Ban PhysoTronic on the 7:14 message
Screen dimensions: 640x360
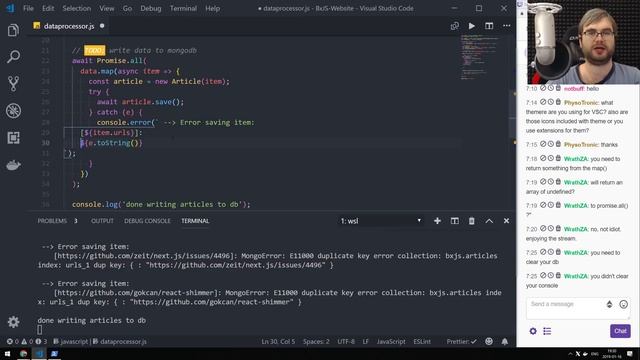tap(543, 102)
